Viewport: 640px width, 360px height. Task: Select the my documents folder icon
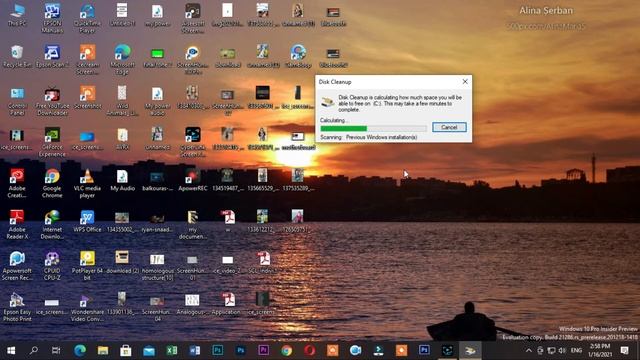coord(193,224)
